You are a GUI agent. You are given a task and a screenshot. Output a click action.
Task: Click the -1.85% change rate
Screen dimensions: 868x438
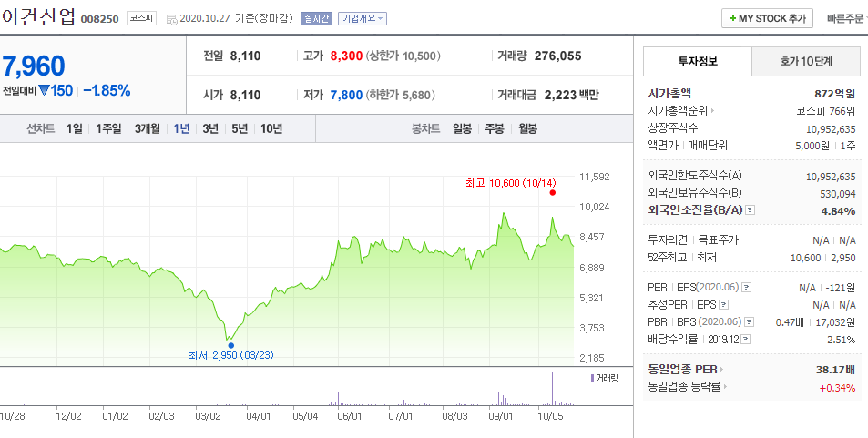(x=107, y=90)
